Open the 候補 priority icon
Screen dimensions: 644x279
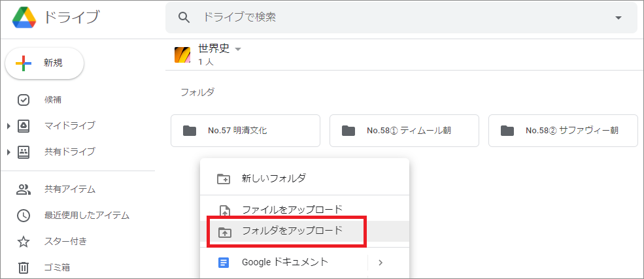(x=24, y=100)
